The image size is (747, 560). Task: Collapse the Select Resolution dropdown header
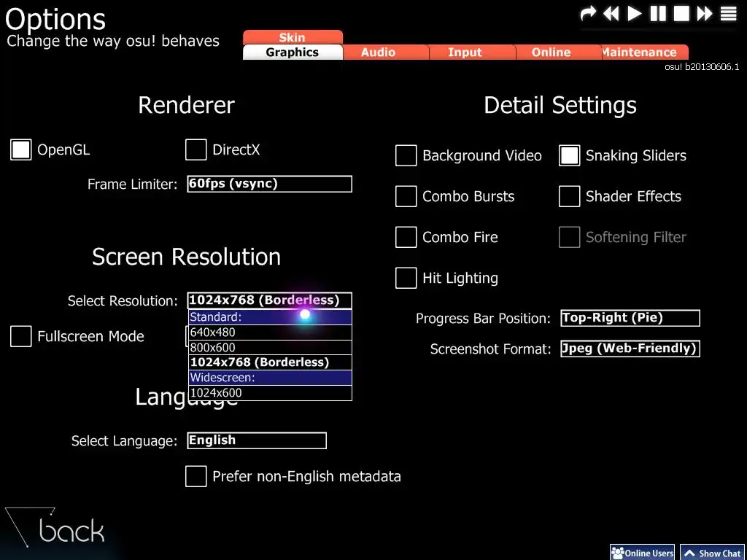270,300
